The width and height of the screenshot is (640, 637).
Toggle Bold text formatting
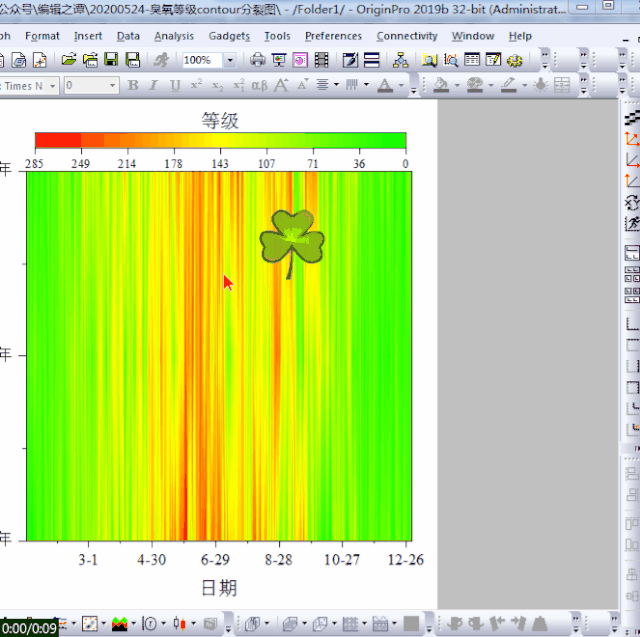(x=133, y=86)
